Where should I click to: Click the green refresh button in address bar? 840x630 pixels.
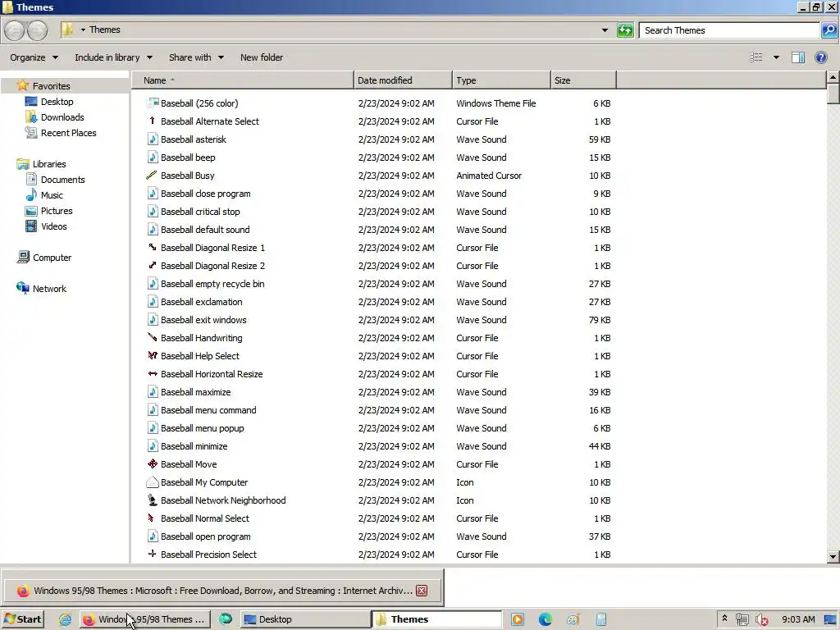625,30
